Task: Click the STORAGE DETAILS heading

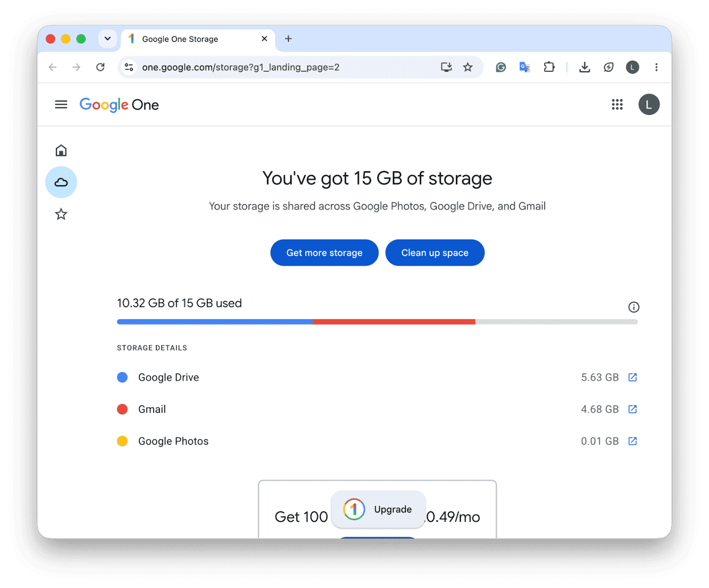Action: [x=152, y=348]
